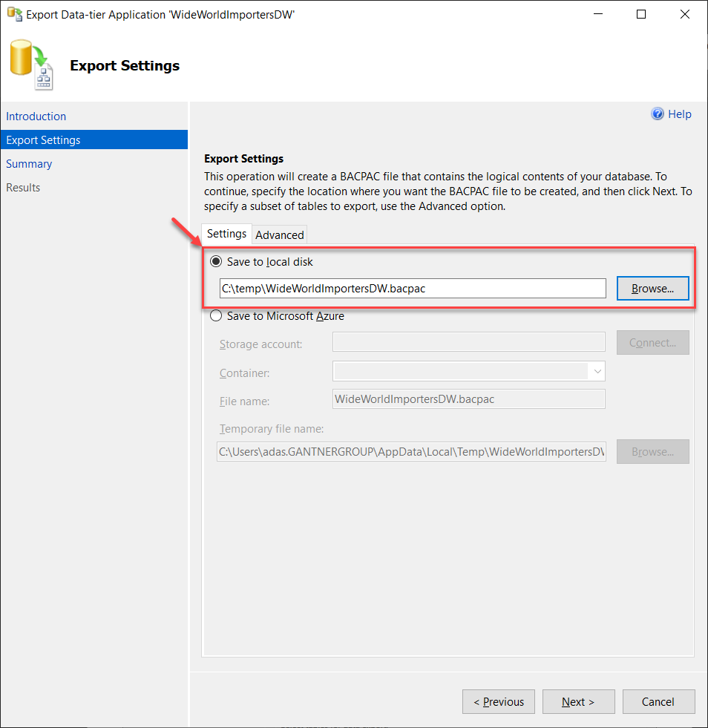The height and width of the screenshot is (728, 708).
Task: Click the Help link
Action: [678, 114]
